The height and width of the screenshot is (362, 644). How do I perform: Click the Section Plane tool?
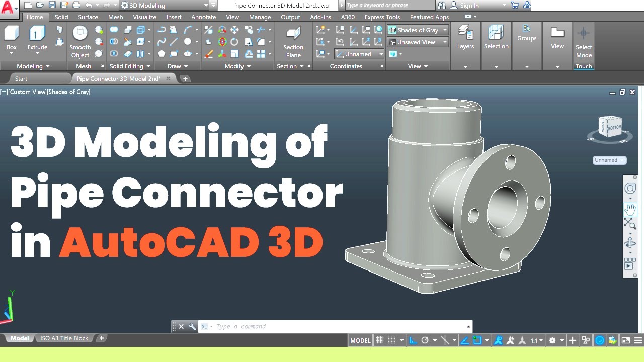coord(293,41)
